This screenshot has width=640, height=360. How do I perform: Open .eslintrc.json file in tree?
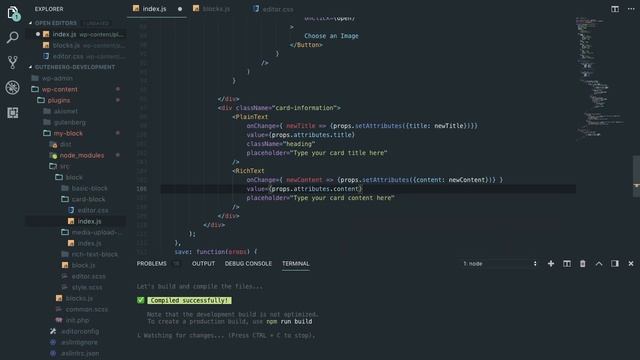(x=80, y=353)
